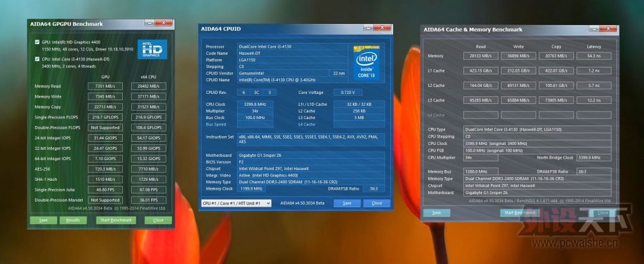The height and width of the screenshot is (264, 644).
Task: Click the 22 nm process field
Action: pyautogui.click(x=339, y=73)
